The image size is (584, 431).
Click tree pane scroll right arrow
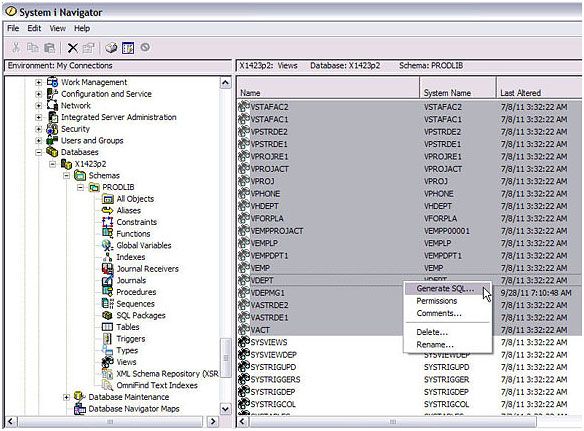pos(213,421)
